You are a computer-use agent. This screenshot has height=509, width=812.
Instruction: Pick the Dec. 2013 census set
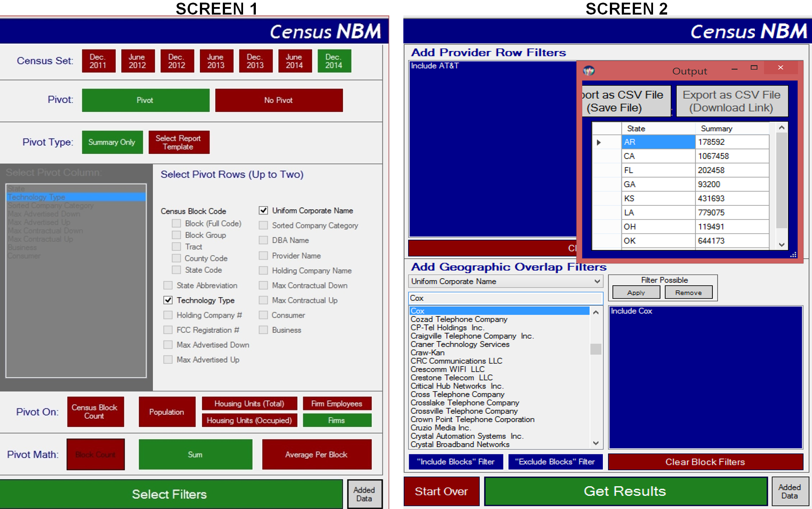(x=255, y=61)
